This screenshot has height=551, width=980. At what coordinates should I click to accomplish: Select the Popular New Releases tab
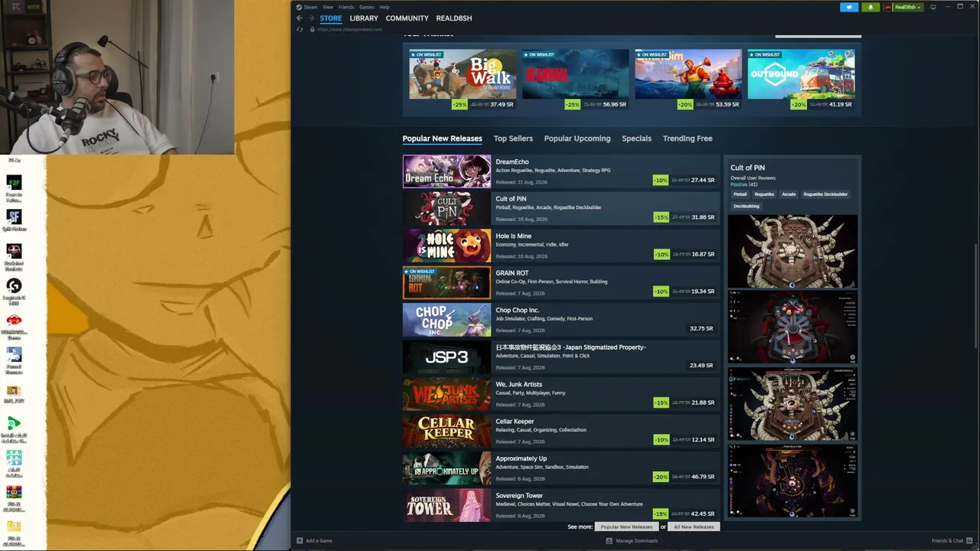pyautogui.click(x=443, y=139)
